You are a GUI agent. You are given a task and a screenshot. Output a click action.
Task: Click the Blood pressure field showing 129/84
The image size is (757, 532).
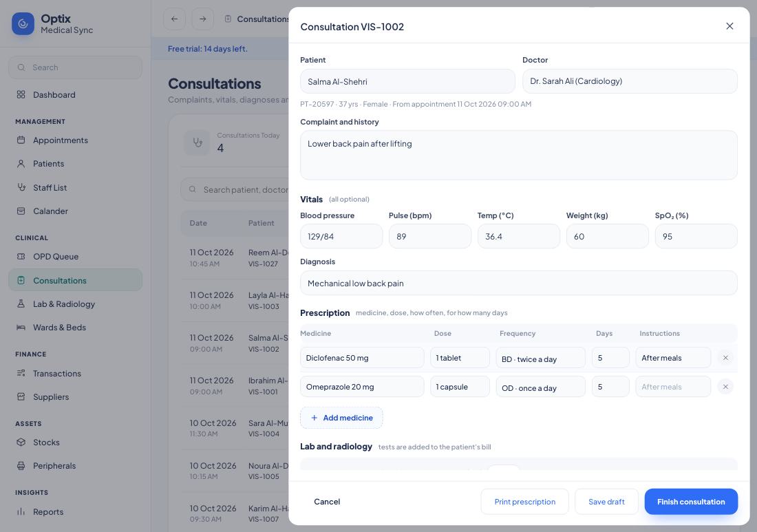[x=341, y=236]
